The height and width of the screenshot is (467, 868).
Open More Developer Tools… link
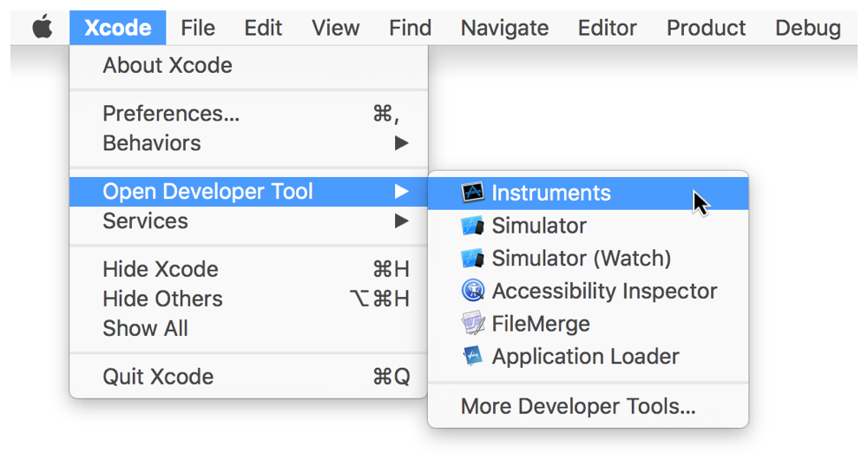coord(578,406)
